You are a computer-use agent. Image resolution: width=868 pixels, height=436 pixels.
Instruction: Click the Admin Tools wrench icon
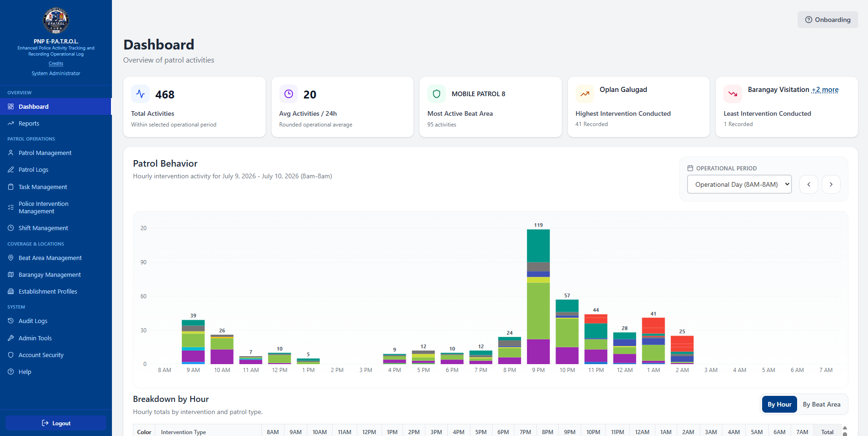click(11, 338)
